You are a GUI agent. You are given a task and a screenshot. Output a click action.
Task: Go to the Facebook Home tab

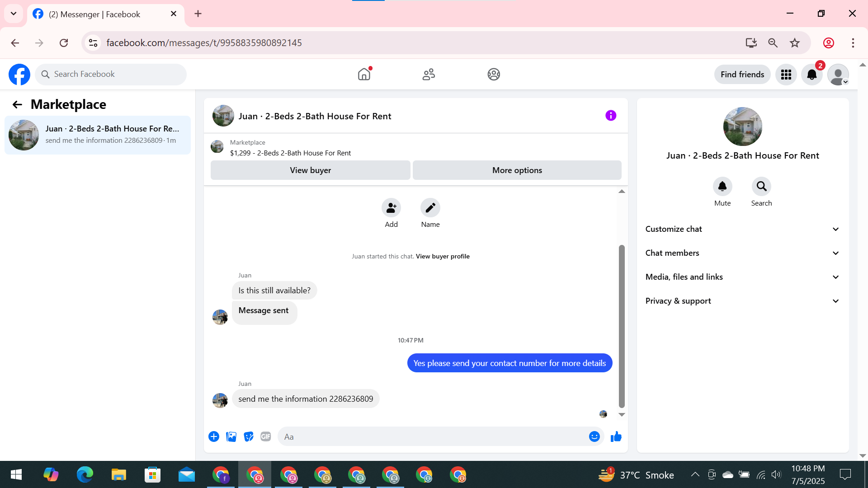click(364, 75)
